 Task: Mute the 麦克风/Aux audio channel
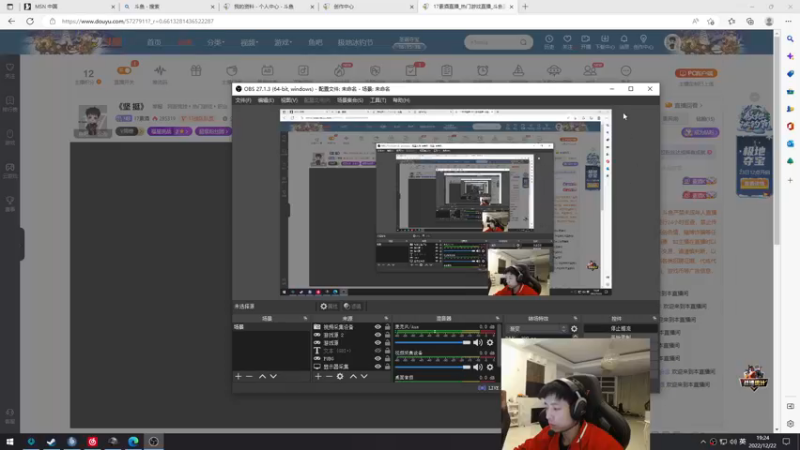[x=478, y=342]
